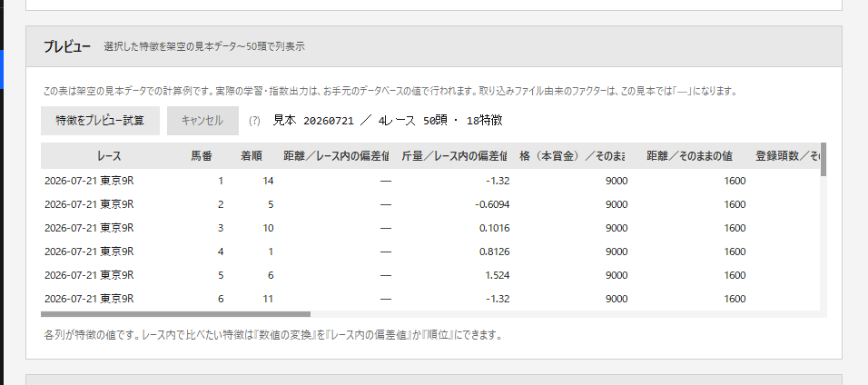Viewport: 868px width, 385px height.
Task: Click finishing position 14 cell
Action: pos(268,181)
